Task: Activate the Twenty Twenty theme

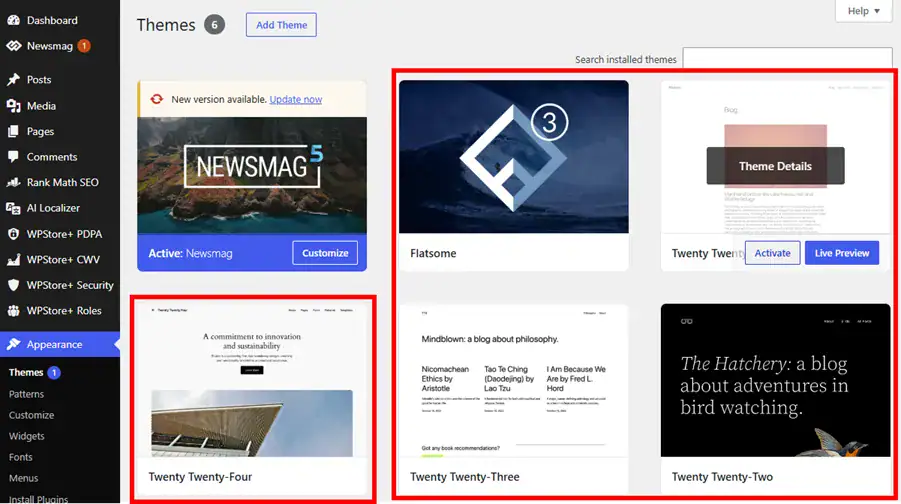Action: 772,253
